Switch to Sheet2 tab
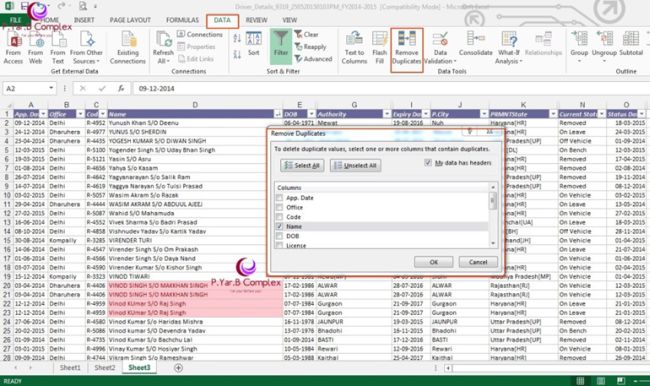 104,368
